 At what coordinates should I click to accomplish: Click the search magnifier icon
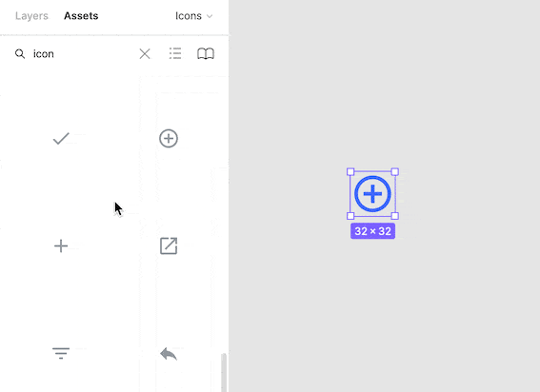[x=20, y=53]
